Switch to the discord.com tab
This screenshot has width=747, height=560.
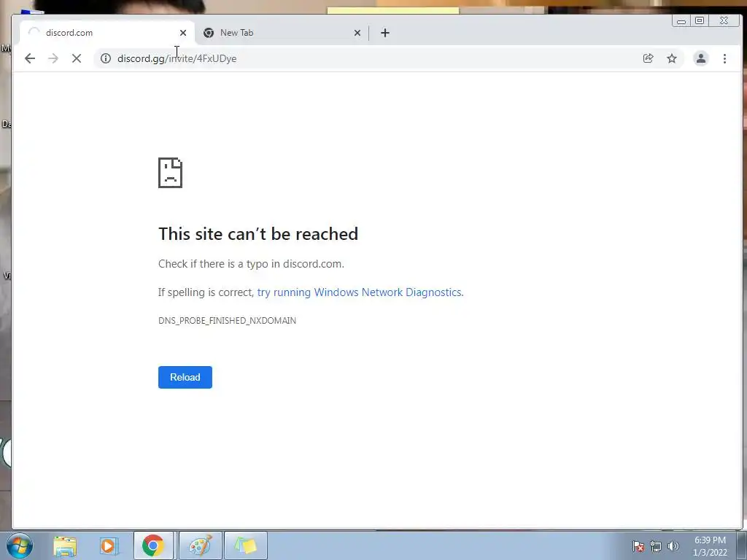(x=107, y=33)
